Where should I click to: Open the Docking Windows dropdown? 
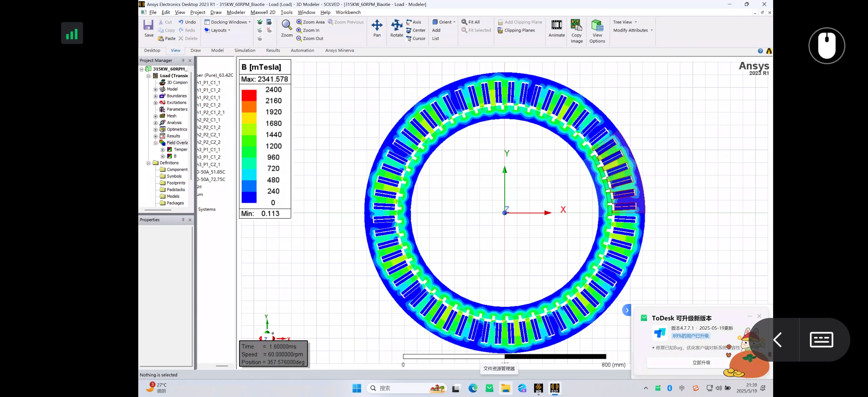tap(228, 22)
